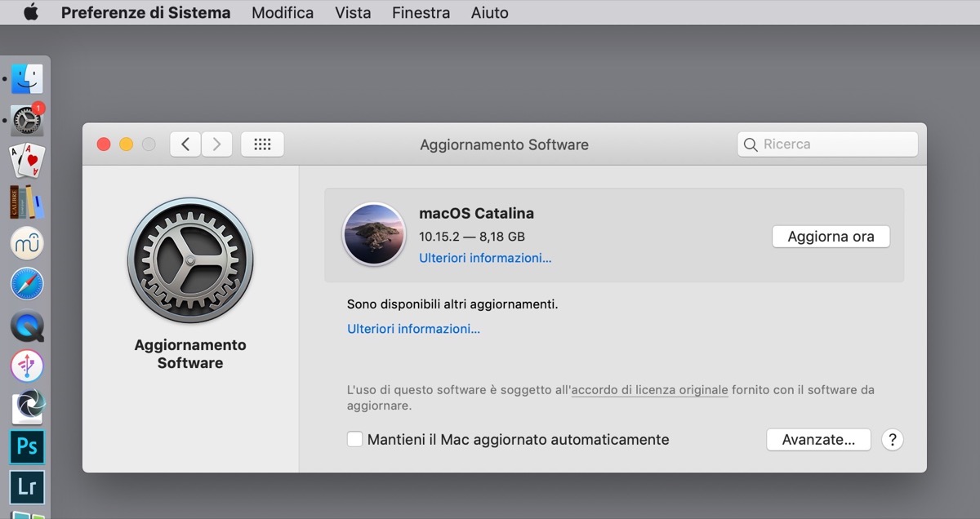Open Finder from the Dock
Viewport: 980px width, 519px height.
click(27, 78)
